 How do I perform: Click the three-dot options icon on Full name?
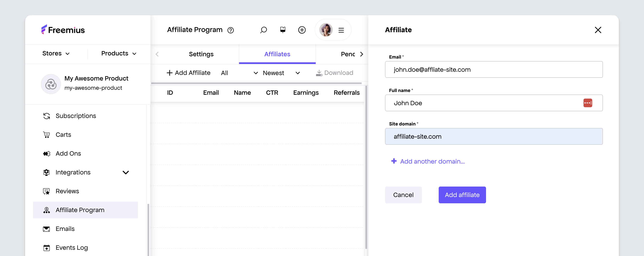click(588, 103)
